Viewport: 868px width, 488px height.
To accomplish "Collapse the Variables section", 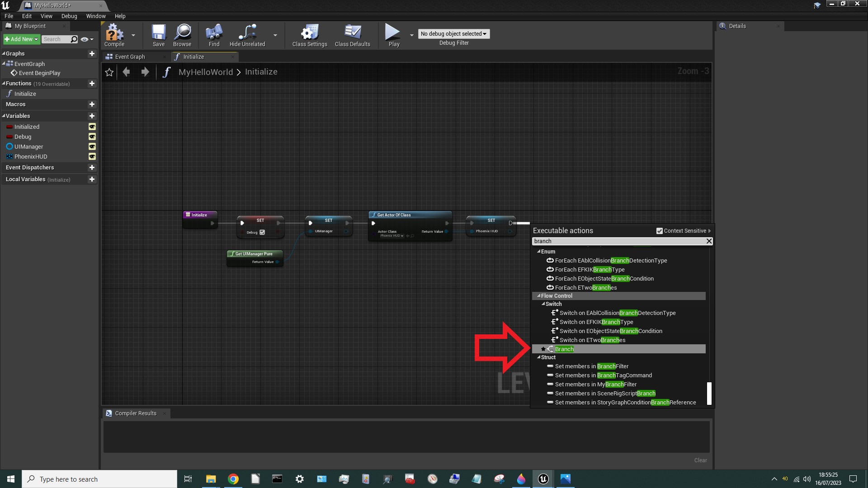I will pyautogui.click(x=4, y=116).
